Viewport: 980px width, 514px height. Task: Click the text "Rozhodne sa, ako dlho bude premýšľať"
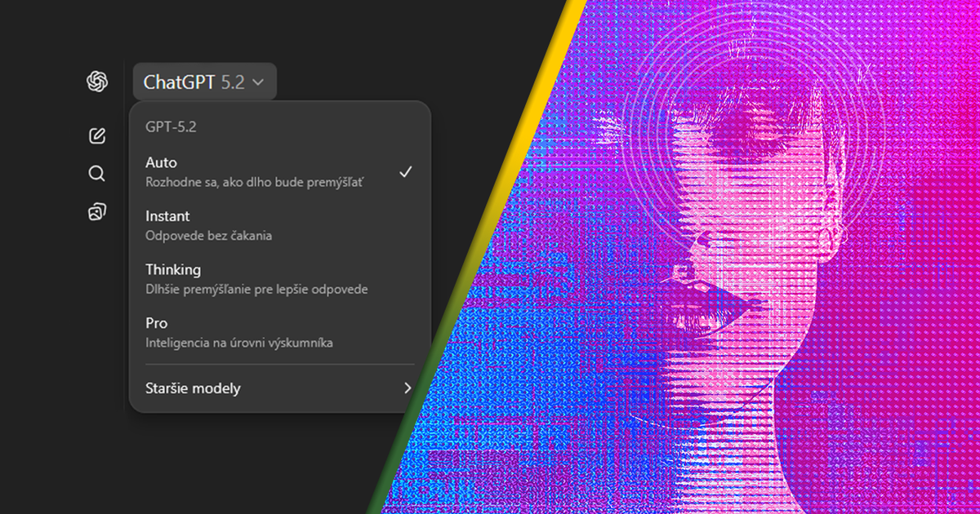pos(254,183)
